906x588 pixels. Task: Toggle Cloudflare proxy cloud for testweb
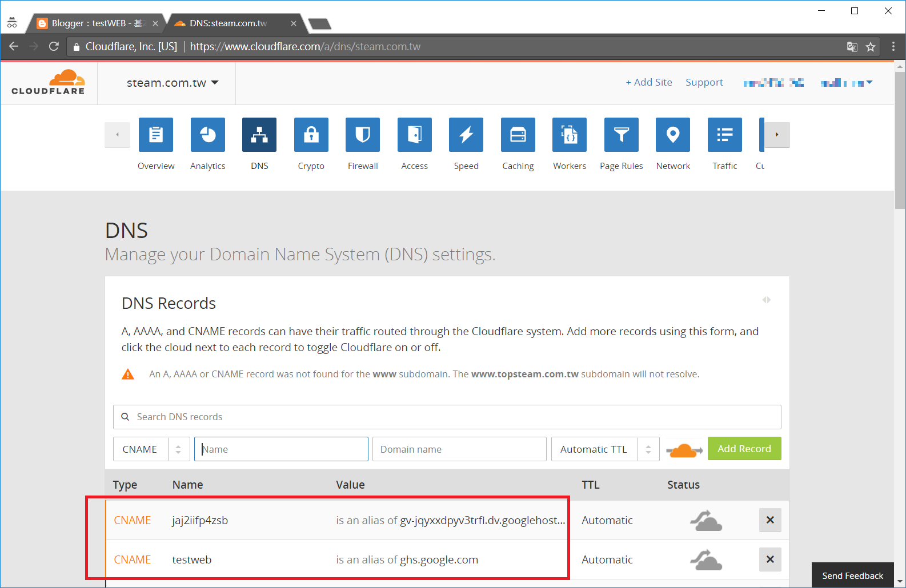click(706, 559)
